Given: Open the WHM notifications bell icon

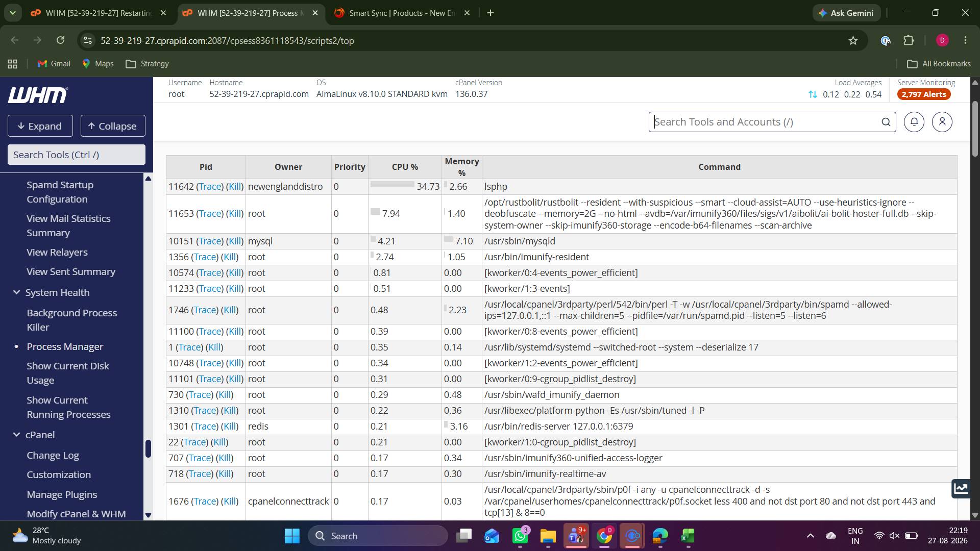Looking at the screenshot, I should [x=914, y=122].
